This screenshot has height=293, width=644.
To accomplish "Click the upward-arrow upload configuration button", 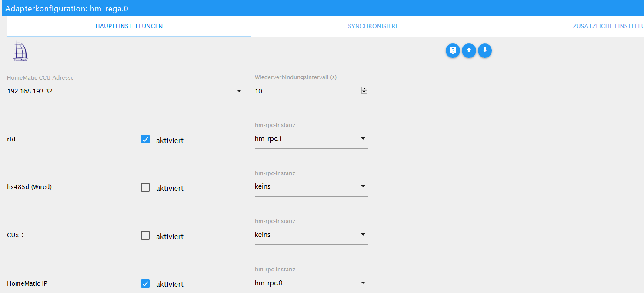I will click(x=469, y=51).
